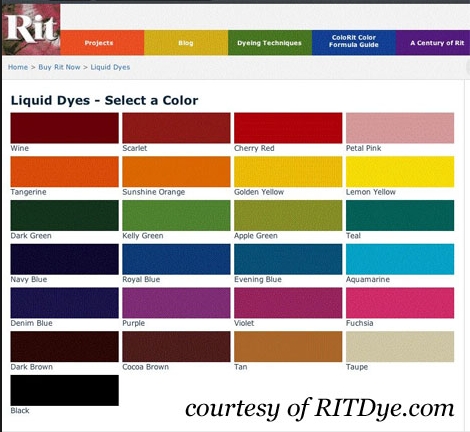Click the "Purple" text label
This screenshot has height=432, width=470.
[x=134, y=323]
